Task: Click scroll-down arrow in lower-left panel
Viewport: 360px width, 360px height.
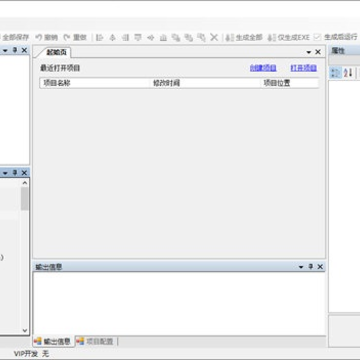Action: (25, 330)
